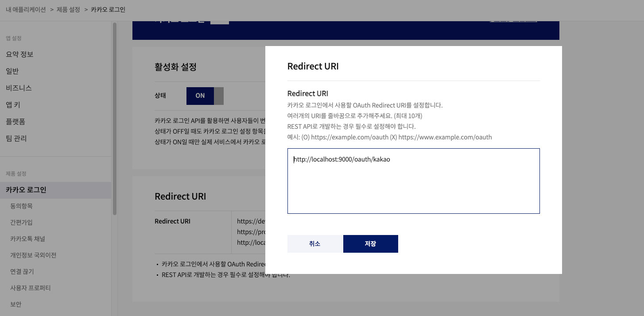
Task: Open 플랫폼 in the sidebar
Action: click(x=15, y=121)
